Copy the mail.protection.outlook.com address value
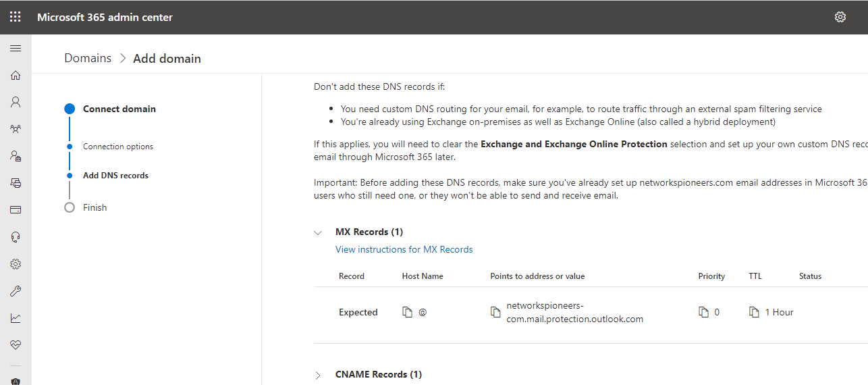Viewport: 868px width, 385px height. coord(495,312)
